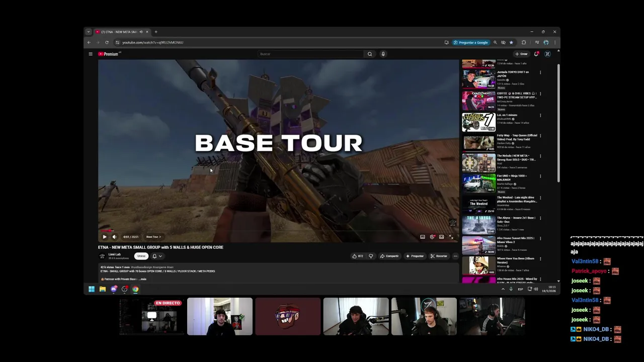
Task: Open File Explorer from taskbar
Action: (x=103, y=289)
